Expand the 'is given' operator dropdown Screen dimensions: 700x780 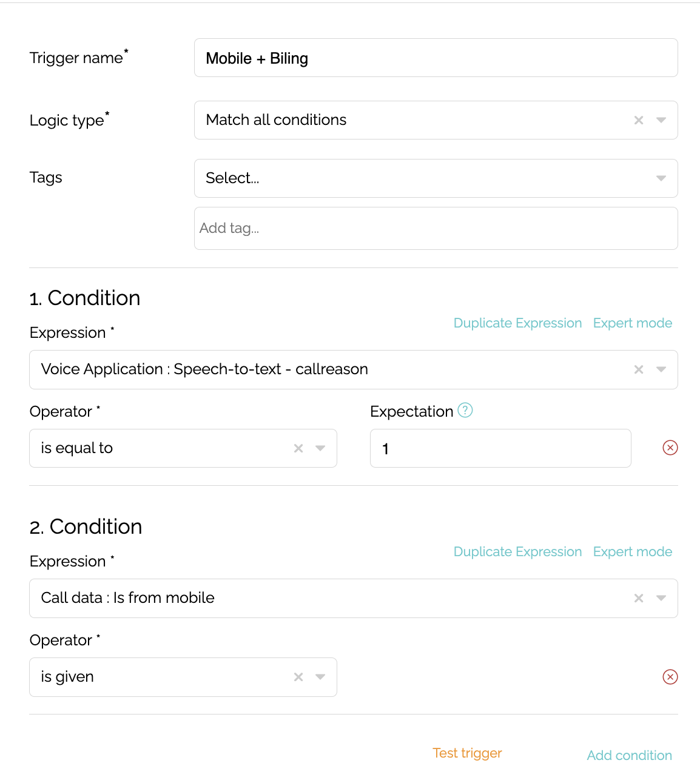(x=320, y=677)
